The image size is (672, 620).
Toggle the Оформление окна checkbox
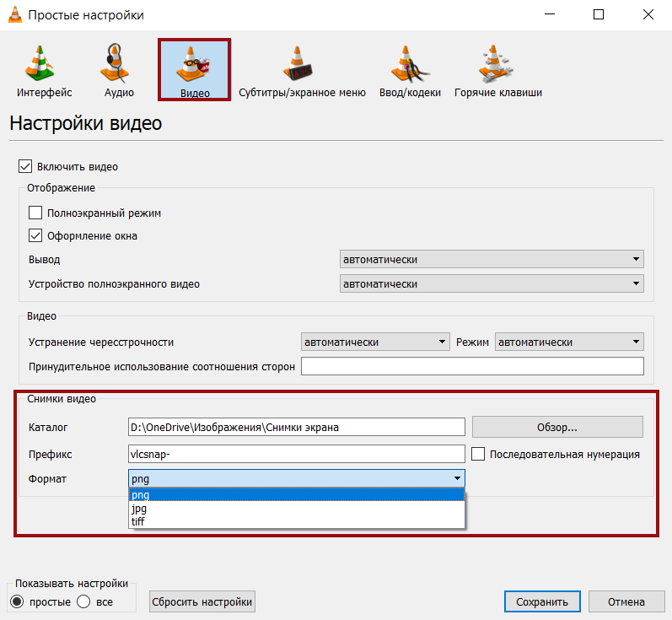[x=35, y=235]
